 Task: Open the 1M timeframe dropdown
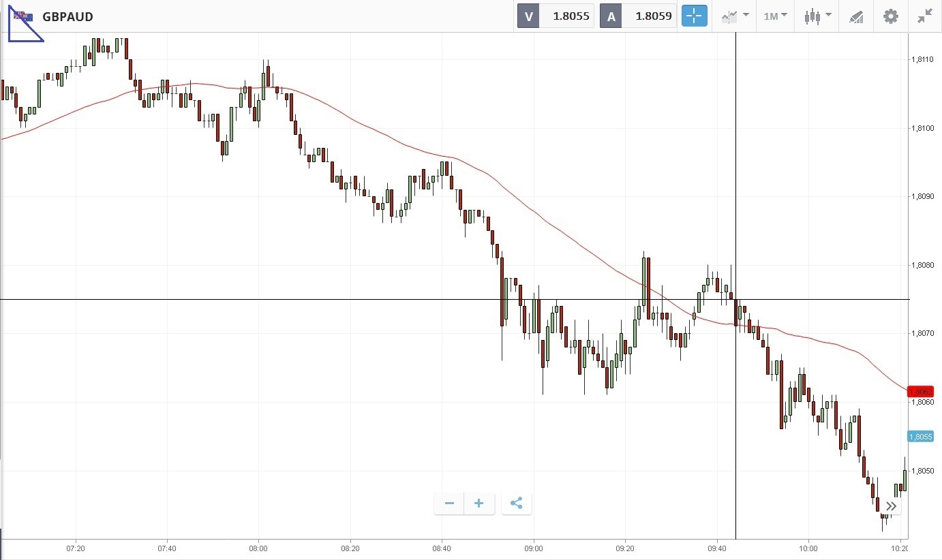[x=775, y=16]
